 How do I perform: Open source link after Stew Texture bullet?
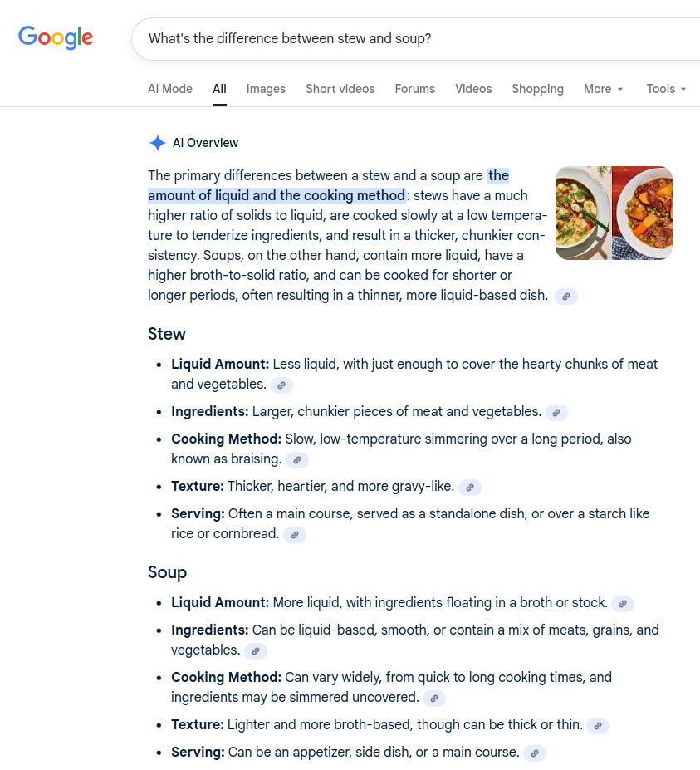click(470, 488)
